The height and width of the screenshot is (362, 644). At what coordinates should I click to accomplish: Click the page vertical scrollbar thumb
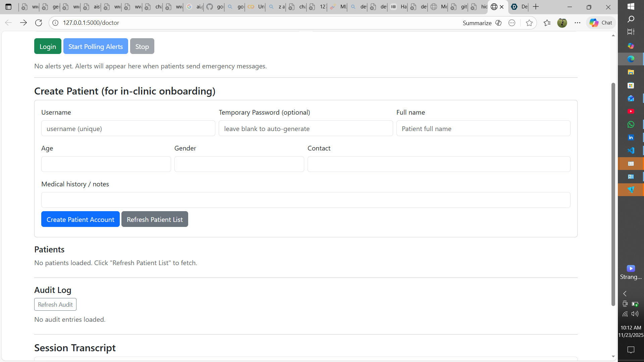(613, 194)
